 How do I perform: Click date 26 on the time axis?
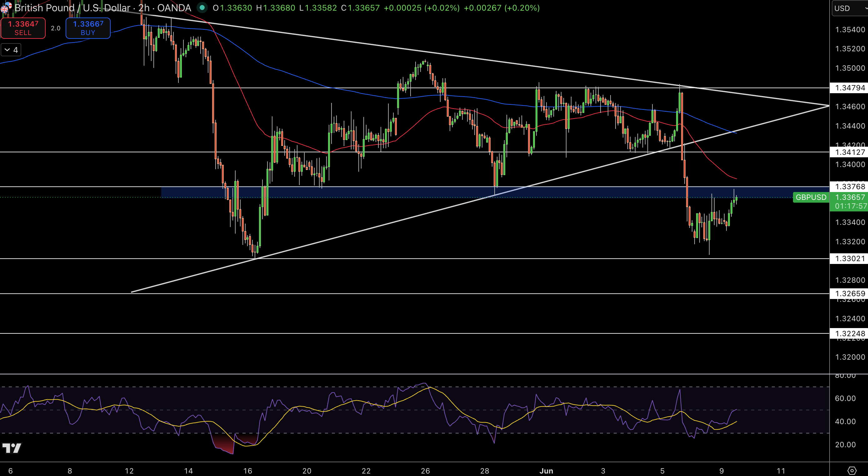tap(425, 471)
